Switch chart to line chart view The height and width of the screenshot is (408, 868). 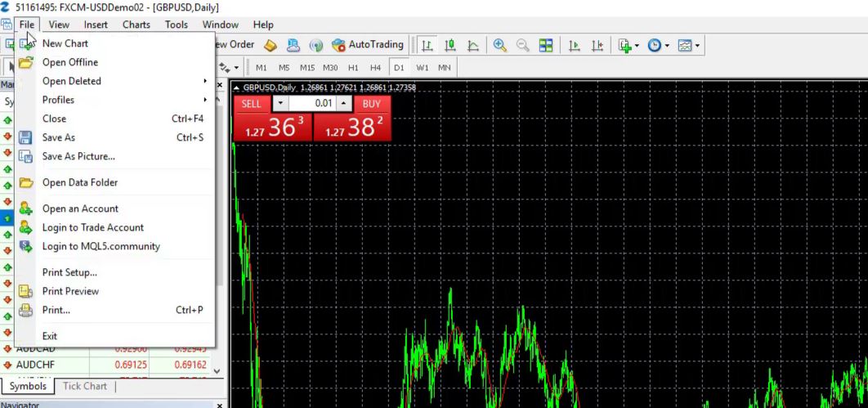472,45
